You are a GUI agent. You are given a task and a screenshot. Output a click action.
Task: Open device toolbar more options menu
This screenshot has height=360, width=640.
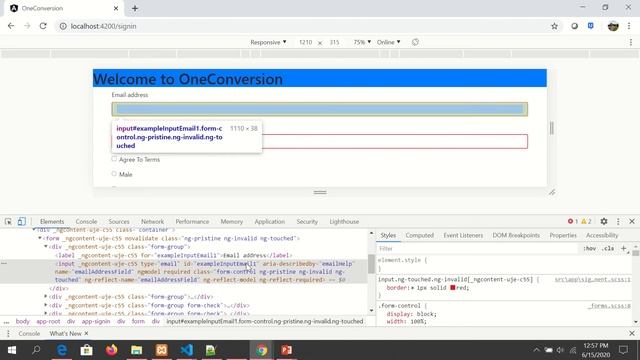tap(631, 42)
